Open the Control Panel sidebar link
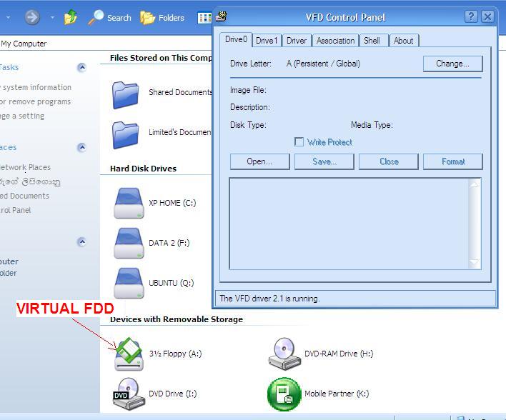Image resolution: width=506 pixels, height=420 pixels. [15, 210]
